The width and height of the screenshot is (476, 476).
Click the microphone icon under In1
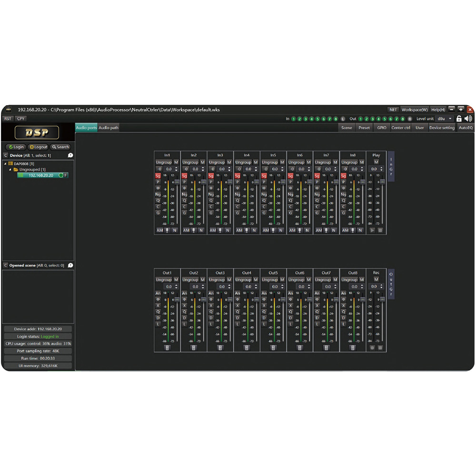pos(167,230)
